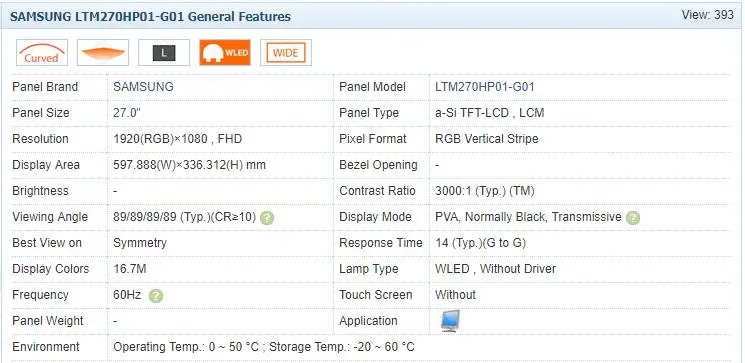Select the SAMSUNG panel brand value
Image resolution: width=745 pixels, height=363 pixels.
143,87
